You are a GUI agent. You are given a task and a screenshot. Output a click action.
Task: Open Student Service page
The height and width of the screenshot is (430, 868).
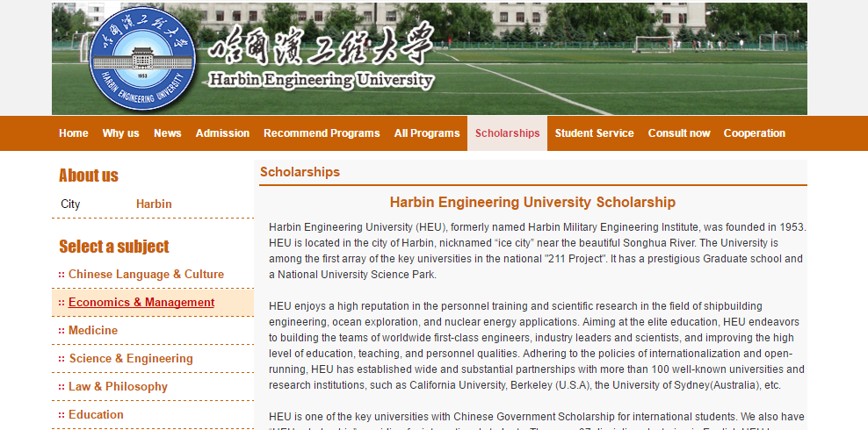[594, 133]
